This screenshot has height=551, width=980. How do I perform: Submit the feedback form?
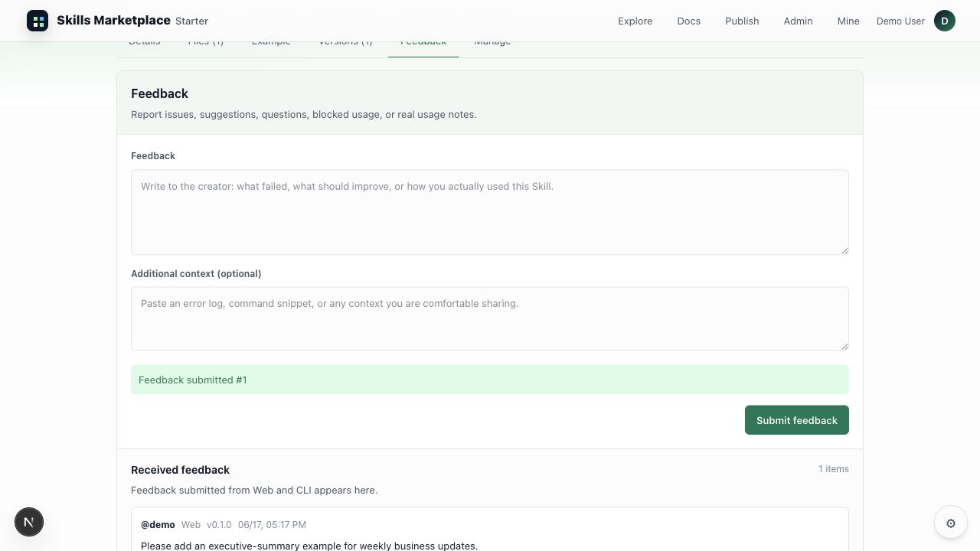(x=797, y=420)
